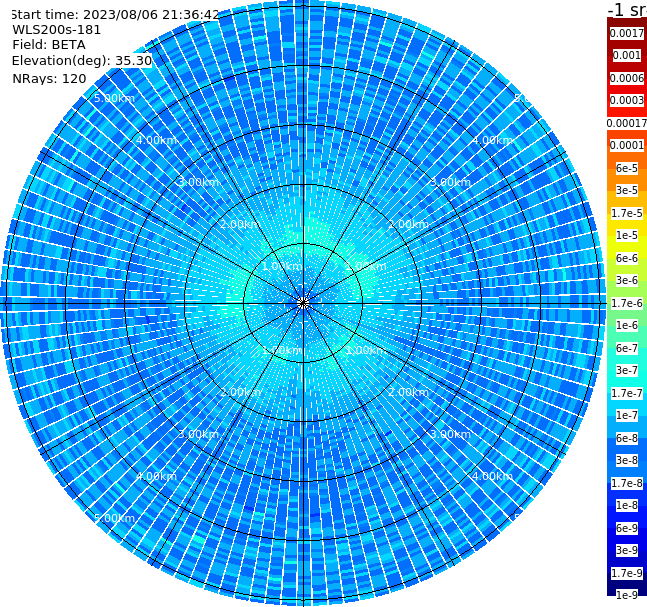Click the lower-left 3.00km range label

click(198, 434)
